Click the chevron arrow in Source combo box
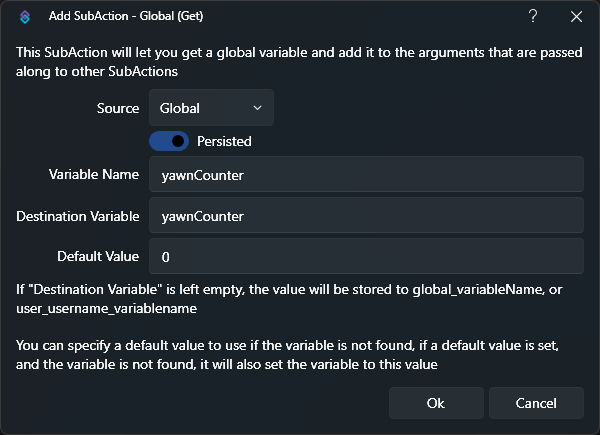This screenshot has width=600, height=435. click(x=257, y=108)
